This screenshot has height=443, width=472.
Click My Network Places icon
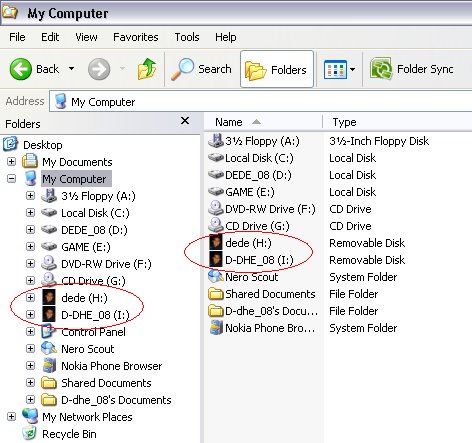click(30, 416)
